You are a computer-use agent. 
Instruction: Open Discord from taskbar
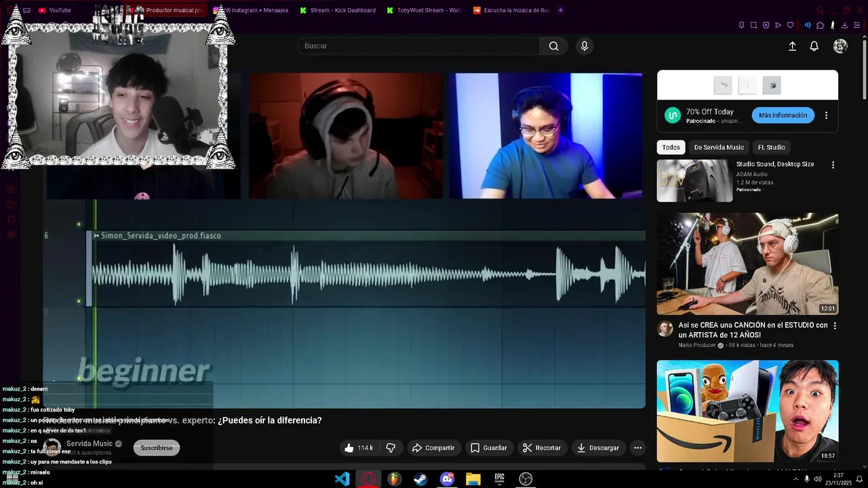pos(447,479)
